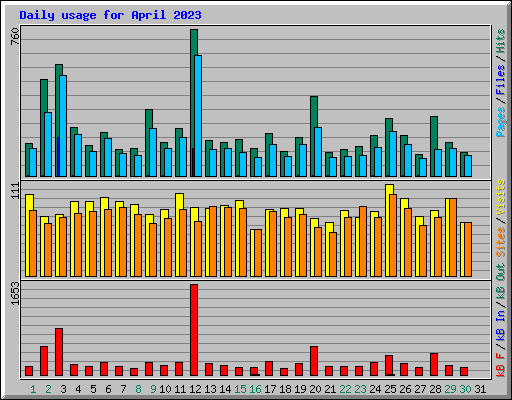Click the 'Pages' legend label
The height and width of the screenshot is (400, 512).
pyautogui.click(x=501, y=122)
